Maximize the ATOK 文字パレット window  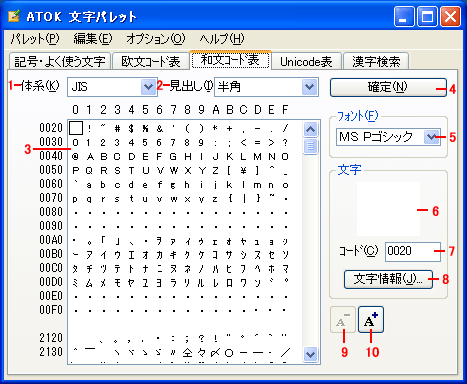[x=427, y=16]
